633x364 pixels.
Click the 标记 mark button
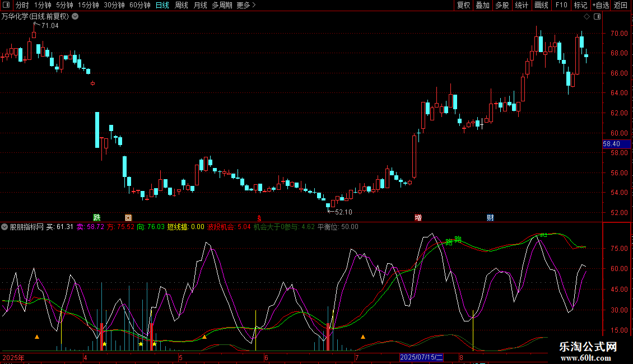click(x=580, y=5)
